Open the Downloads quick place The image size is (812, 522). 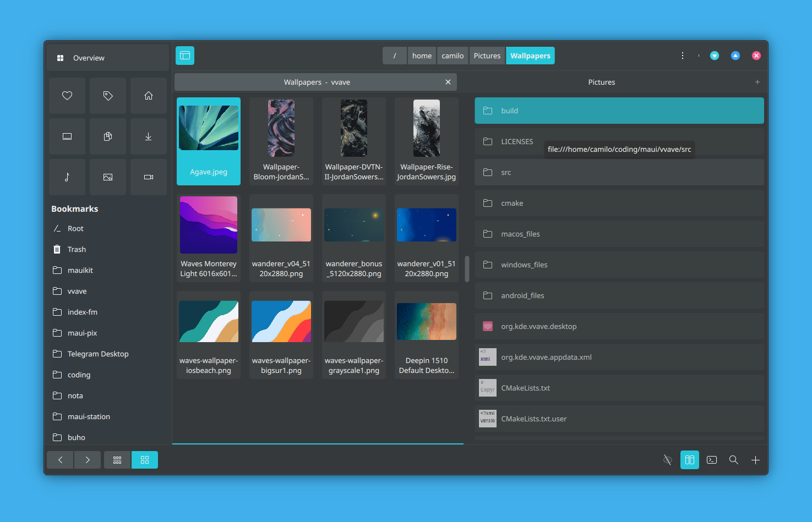coord(149,136)
